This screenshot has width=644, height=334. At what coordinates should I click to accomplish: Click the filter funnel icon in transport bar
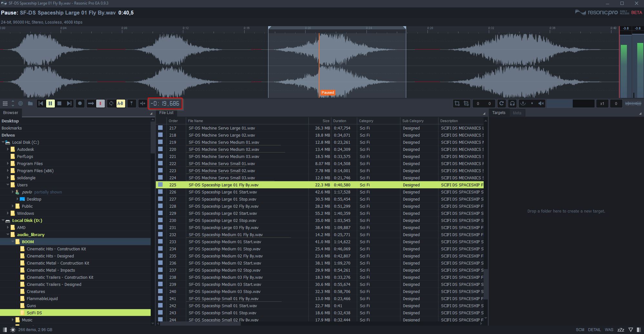[x=131, y=103]
